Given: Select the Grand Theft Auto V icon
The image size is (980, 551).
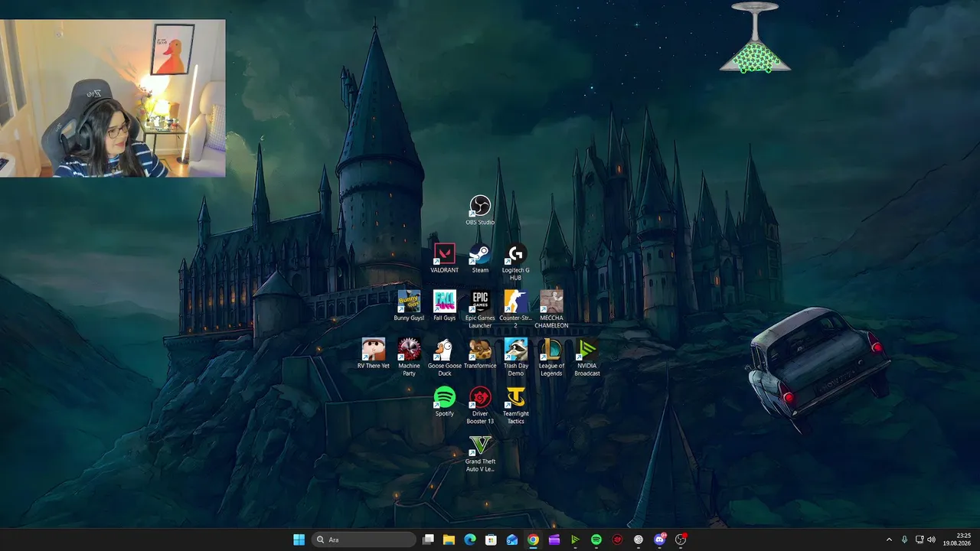Looking at the screenshot, I should 480,453.
